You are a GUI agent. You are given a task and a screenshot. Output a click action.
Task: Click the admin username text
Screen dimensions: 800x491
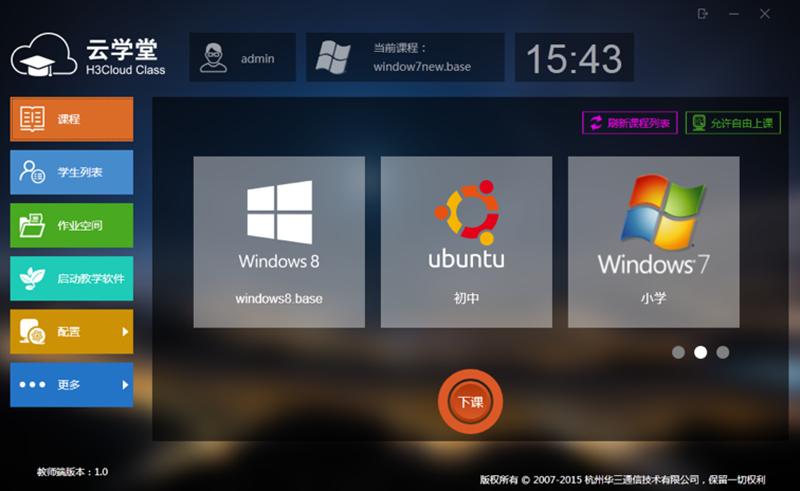pyautogui.click(x=258, y=59)
